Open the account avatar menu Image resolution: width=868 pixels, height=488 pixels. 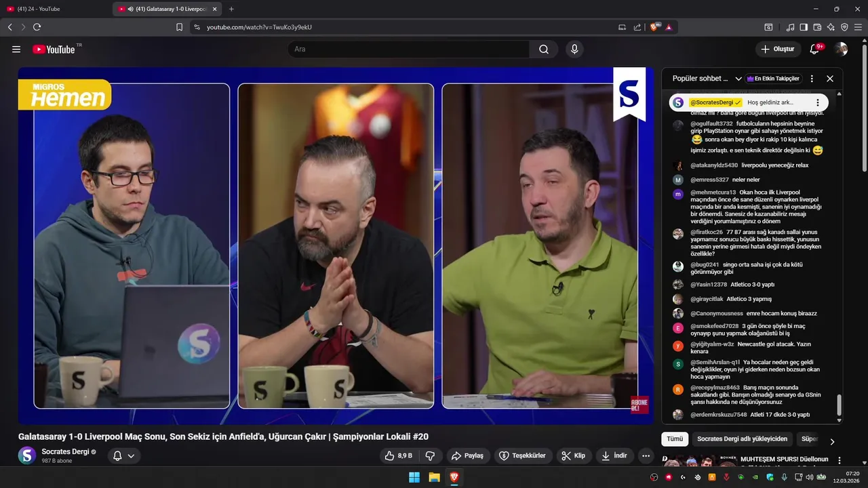(x=841, y=49)
